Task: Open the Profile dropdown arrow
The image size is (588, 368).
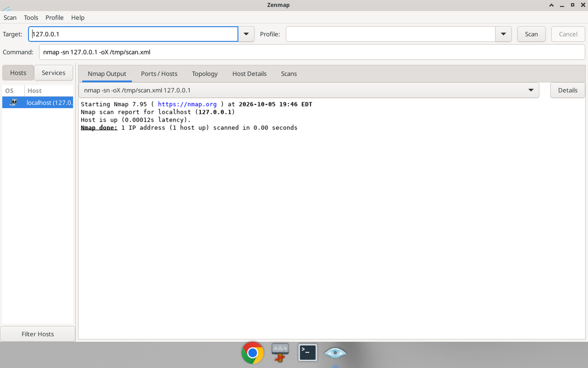Action: coord(503,34)
